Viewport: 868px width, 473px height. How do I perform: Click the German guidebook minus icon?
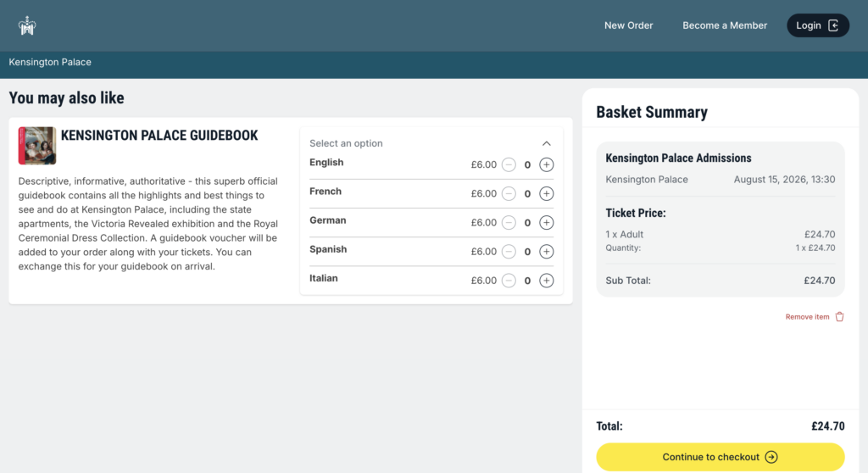[x=509, y=222]
